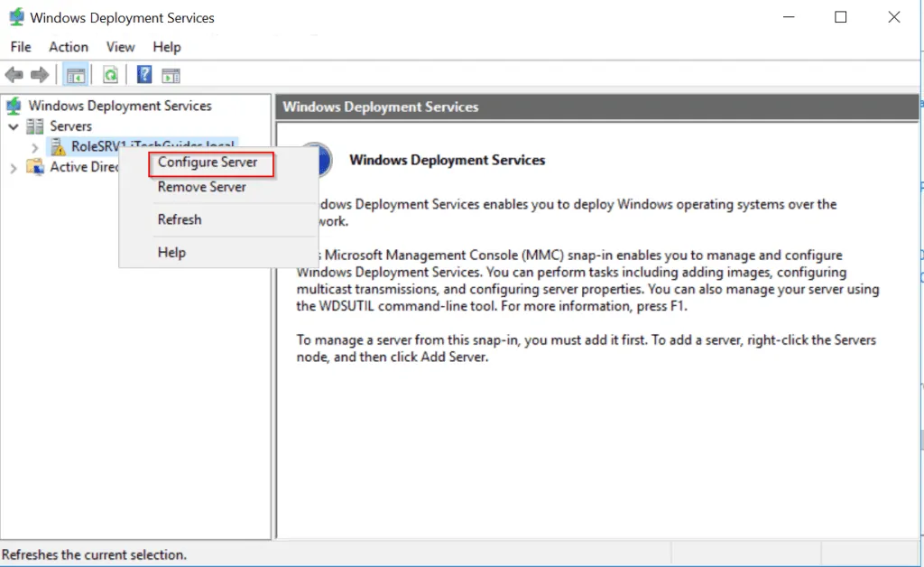
Task: Expand the RoleSRV1 server node
Action: 34,146
